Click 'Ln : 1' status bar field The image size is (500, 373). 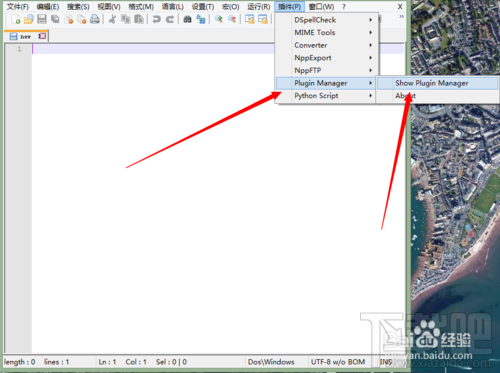coord(107,362)
